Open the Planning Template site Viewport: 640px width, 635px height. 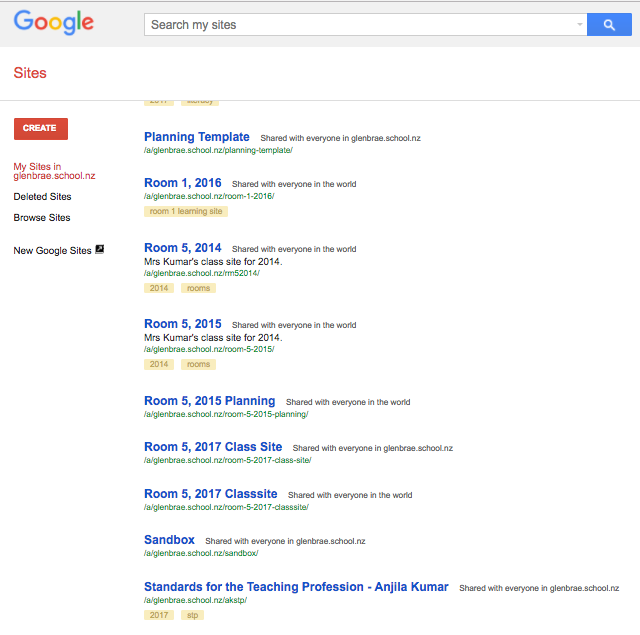click(197, 137)
